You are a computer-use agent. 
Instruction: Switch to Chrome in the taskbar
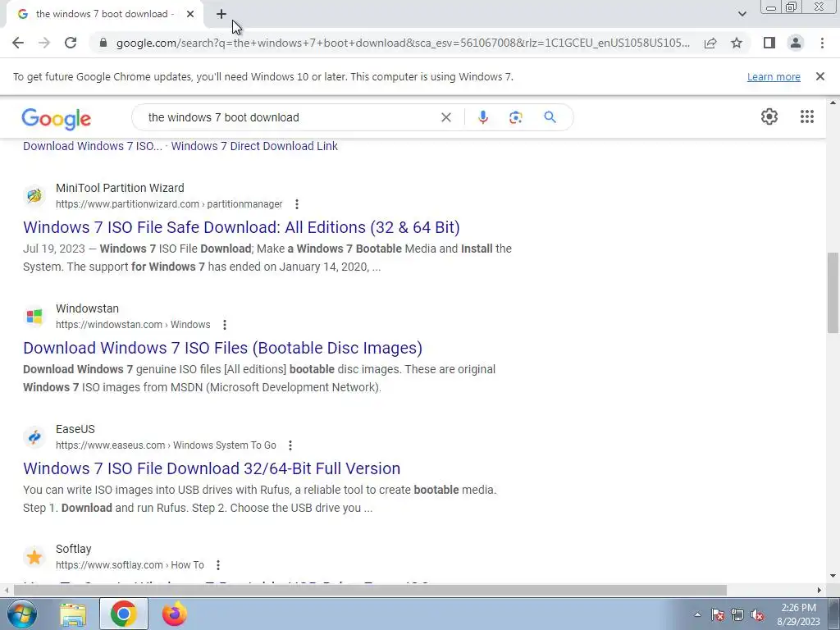(x=123, y=614)
